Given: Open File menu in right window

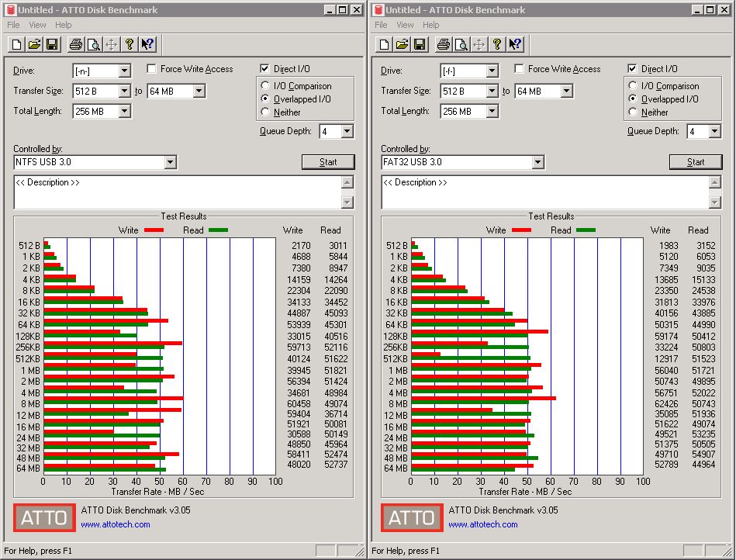Looking at the screenshot, I should coord(381,25).
